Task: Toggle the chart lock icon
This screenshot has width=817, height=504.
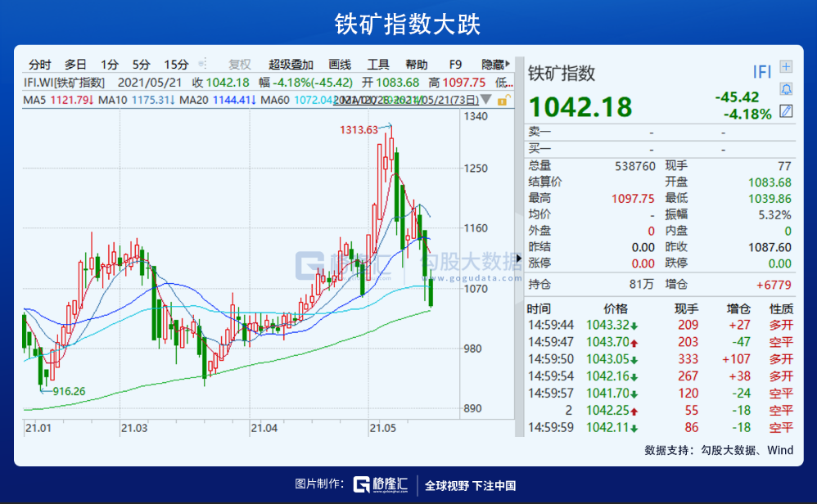Action: click(503, 100)
